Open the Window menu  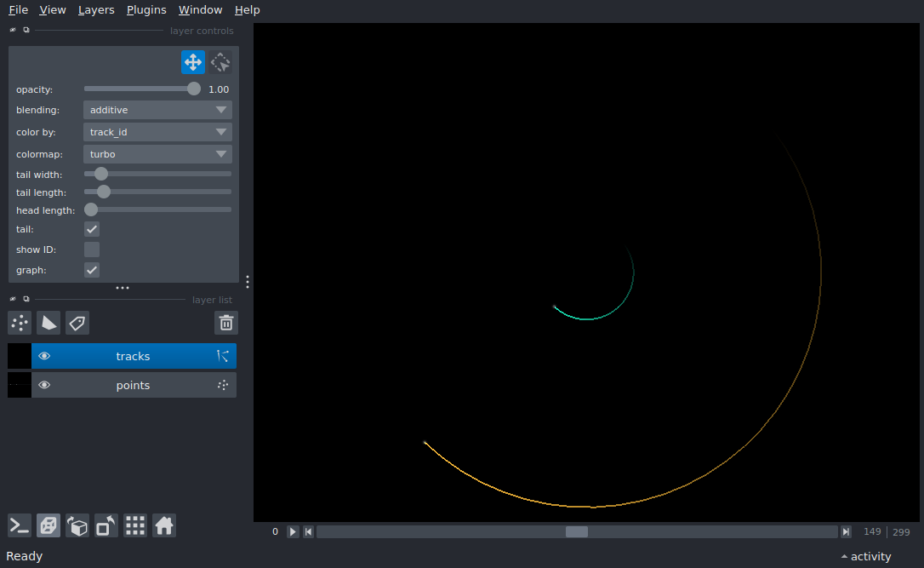point(200,10)
